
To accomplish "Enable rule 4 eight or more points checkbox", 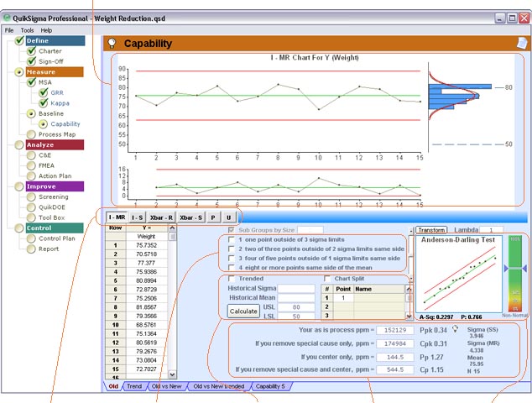I will [x=232, y=268].
